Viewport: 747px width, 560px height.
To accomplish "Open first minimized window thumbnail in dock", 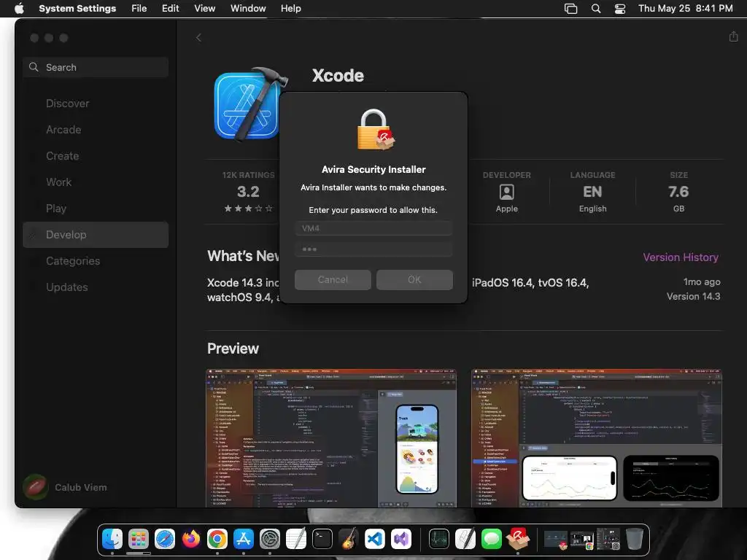I will coord(555,539).
